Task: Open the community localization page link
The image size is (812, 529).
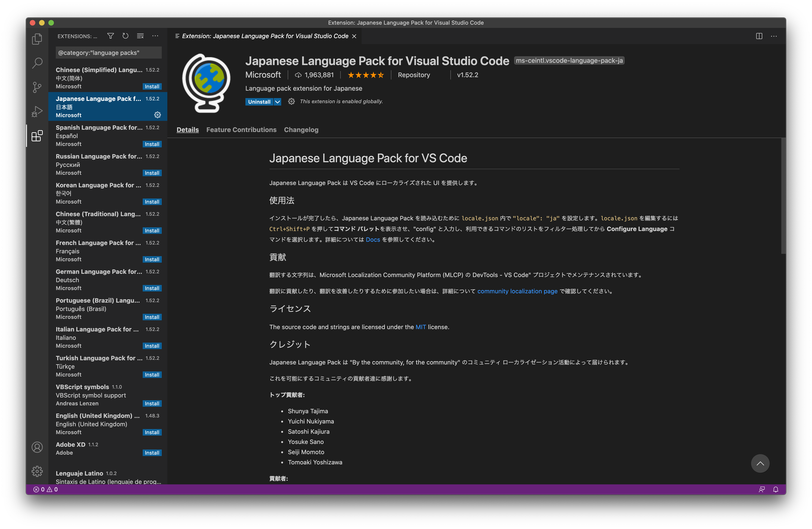Action: coord(517,291)
